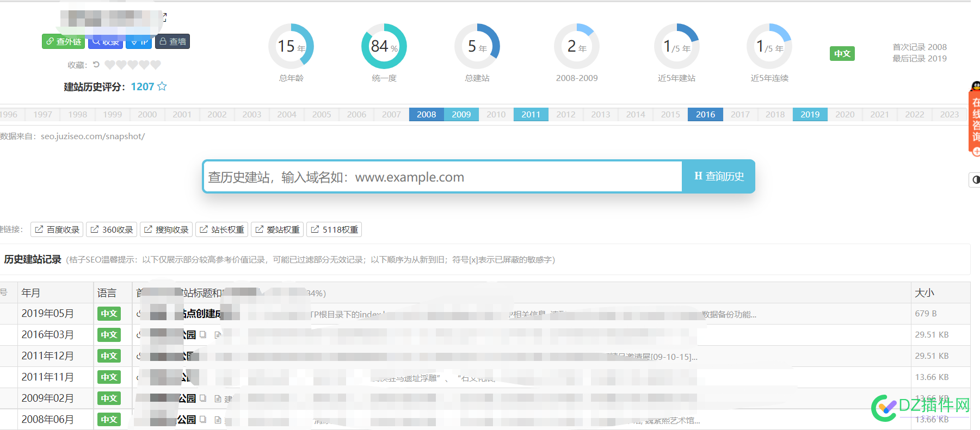Select year 2009 in the timeline
Viewport: 980px width, 430px height.
pyautogui.click(x=461, y=114)
